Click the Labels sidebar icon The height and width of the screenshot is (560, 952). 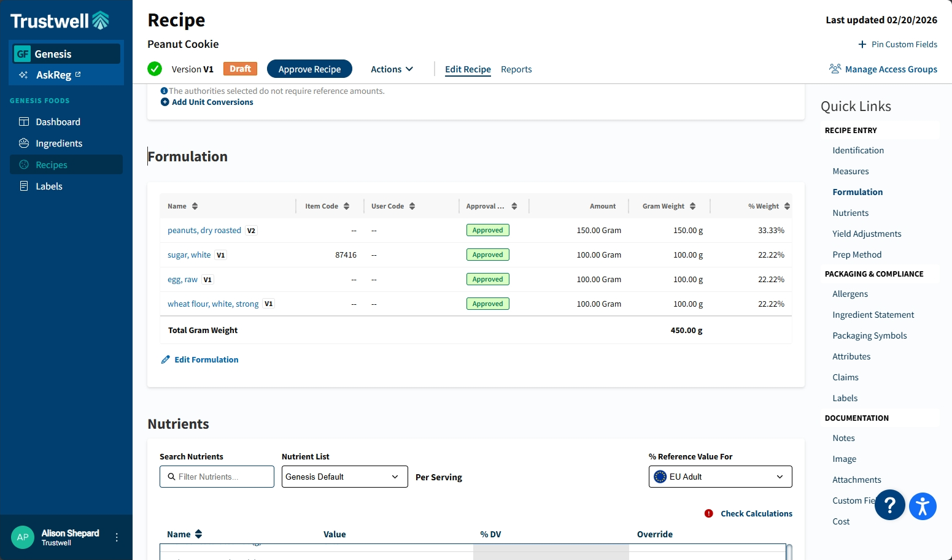pyautogui.click(x=24, y=186)
